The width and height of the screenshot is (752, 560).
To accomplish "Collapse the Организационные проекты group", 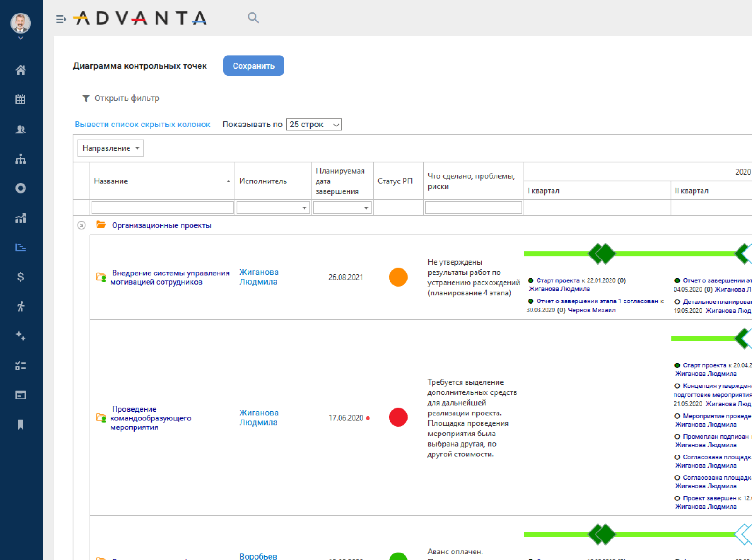I will (81, 225).
